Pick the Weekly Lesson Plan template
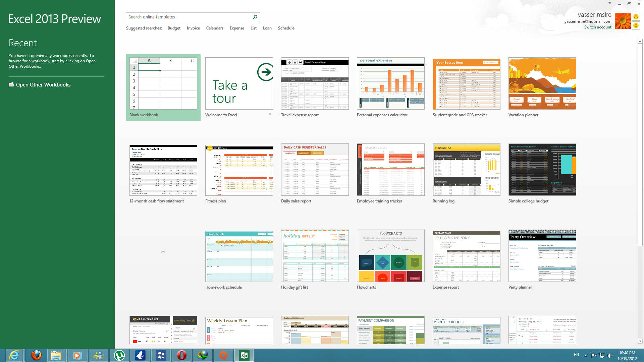Image resolution: width=644 pixels, height=362 pixels. (x=239, y=330)
